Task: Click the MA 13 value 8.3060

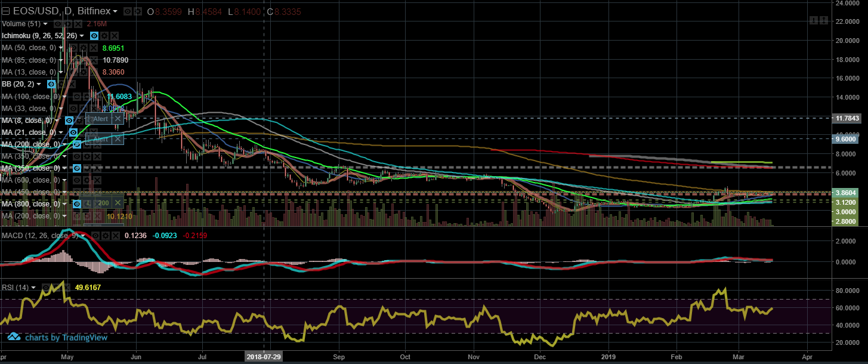Action: [x=113, y=72]
